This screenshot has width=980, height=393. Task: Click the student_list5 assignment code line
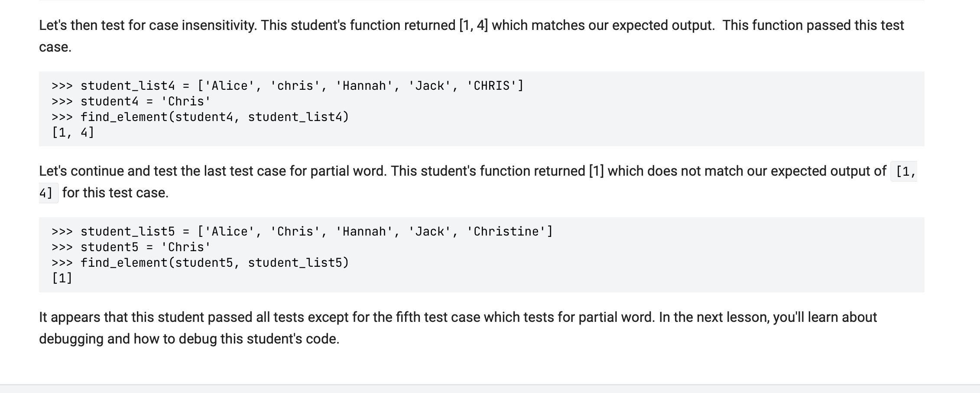click(302, 232)
